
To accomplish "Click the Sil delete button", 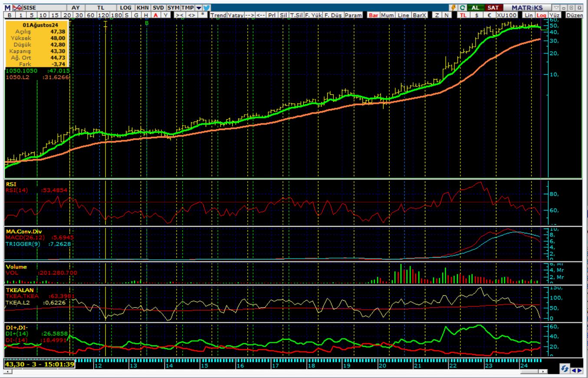I will 284,15.
